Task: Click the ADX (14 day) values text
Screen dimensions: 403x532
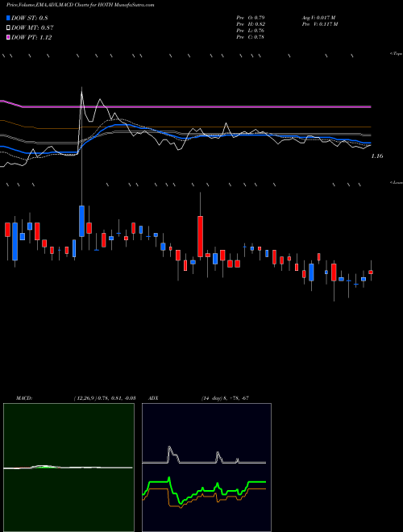Action: [x=223, y=398]
